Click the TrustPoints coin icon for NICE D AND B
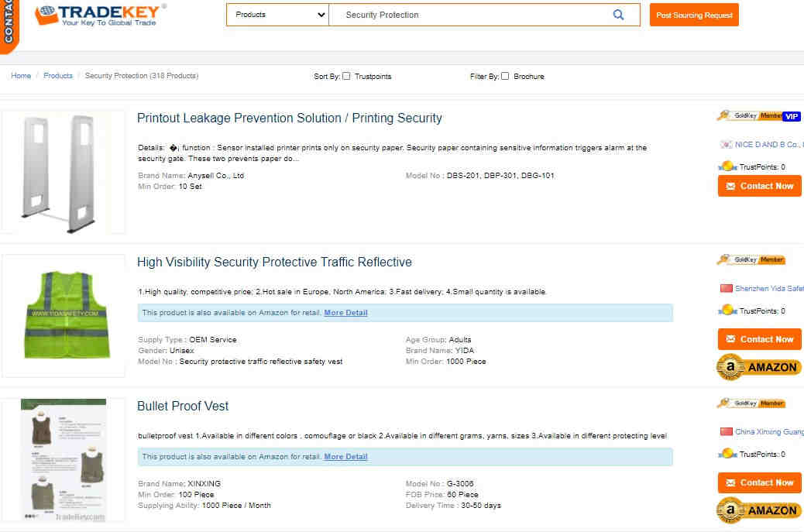Image resolution: width=804 pixels, height=532 pixels. coord(727,166)
